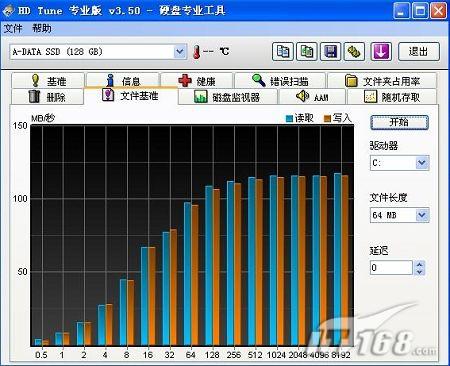Increase the 延迟 delay value with up arrow
The height and width of the screenshot is (366, 450).
point(419,264)
